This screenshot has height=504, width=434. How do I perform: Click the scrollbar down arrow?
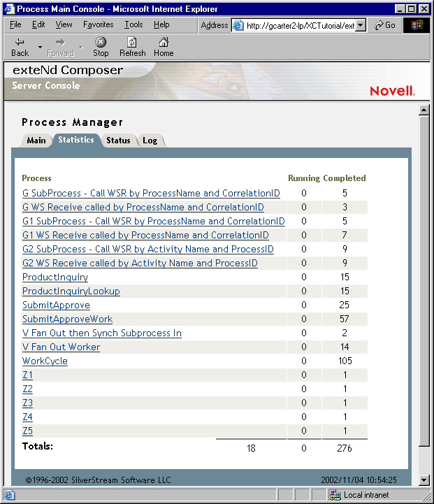click(424, 480)
